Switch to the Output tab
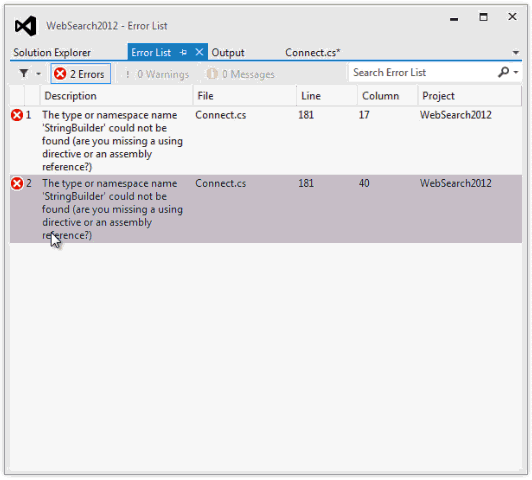 228,53
